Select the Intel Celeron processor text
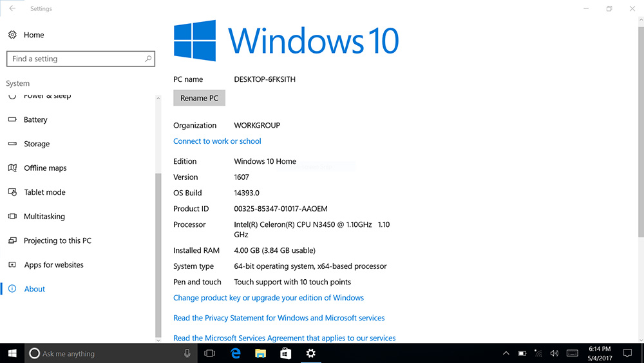The width and height of the screenshot is (644, 363). click(312, 230)
